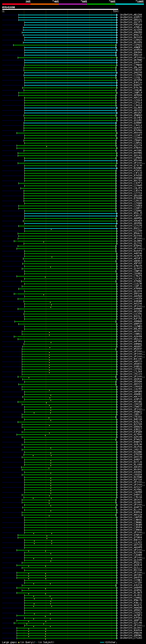Open hit UniRef100_Q46ZV8
The width and height of the screenshot is (146, 644).
pyautogui.click(x=131, y=72)
